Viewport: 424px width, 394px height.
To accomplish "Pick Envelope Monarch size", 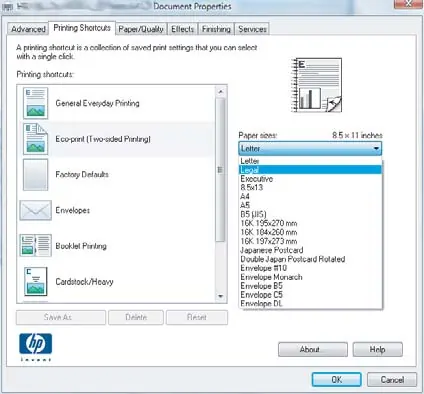I will pyautogui.click(x=310, y=277).
